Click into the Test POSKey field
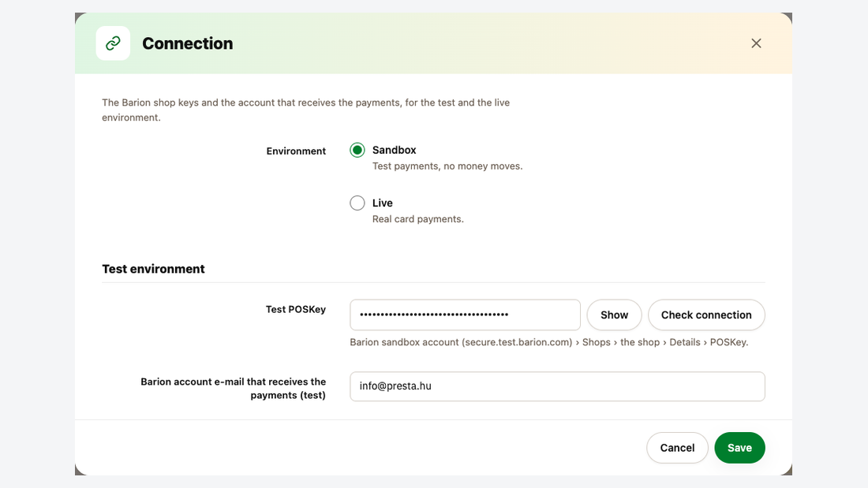Image resolution: width=868 pixels, height=488 pixels. pos(465,315)
